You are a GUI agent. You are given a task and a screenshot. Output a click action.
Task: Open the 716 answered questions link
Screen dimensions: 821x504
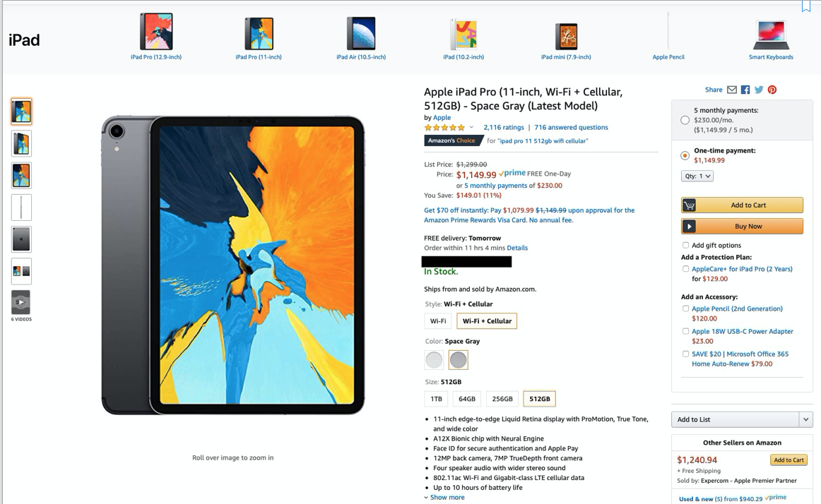pyautogui.click(x=572, y=127)
